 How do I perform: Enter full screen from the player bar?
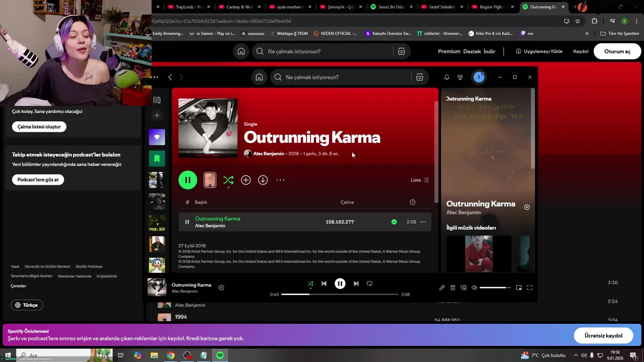coord(529,288)
